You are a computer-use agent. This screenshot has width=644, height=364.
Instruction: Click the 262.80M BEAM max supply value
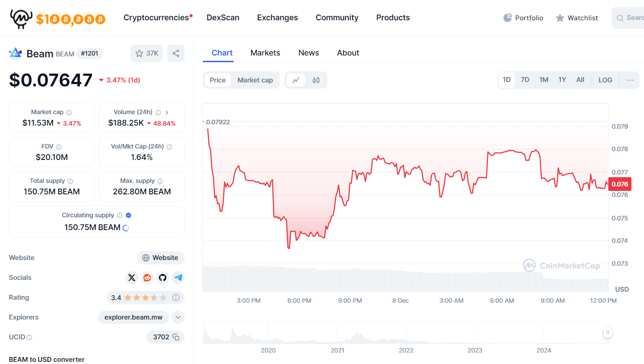142,192
